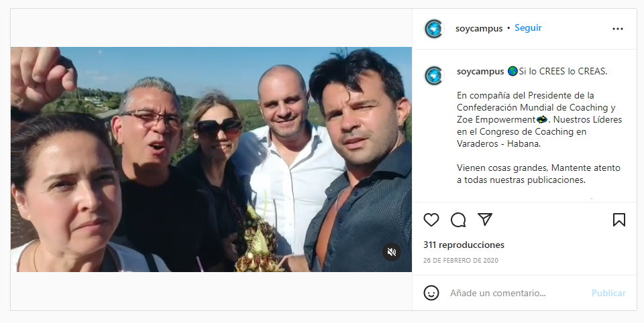Open soycampus username in post header
The image size is (644, 323).
(479, 29)
